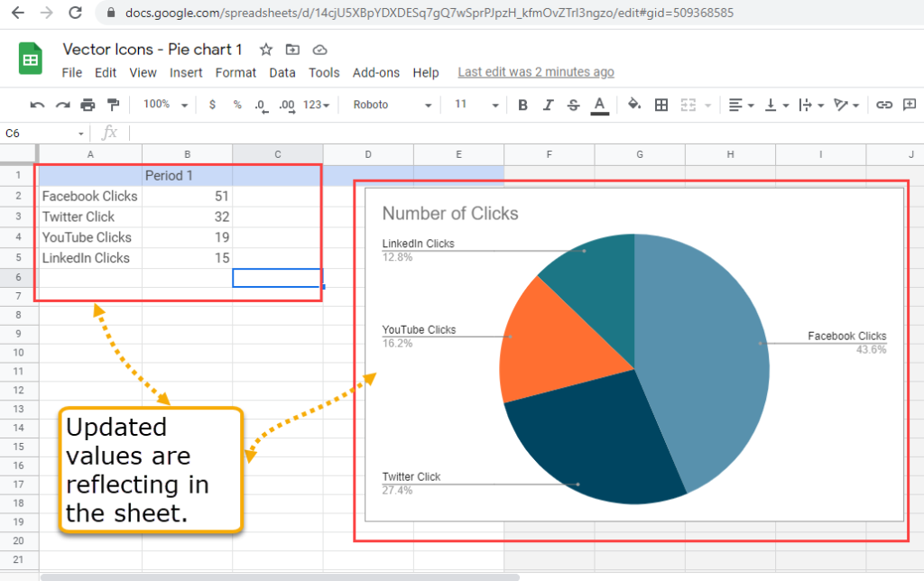Toggle italic formatting
This screenshot has width=924, height=581.
(x=548, y=105)
